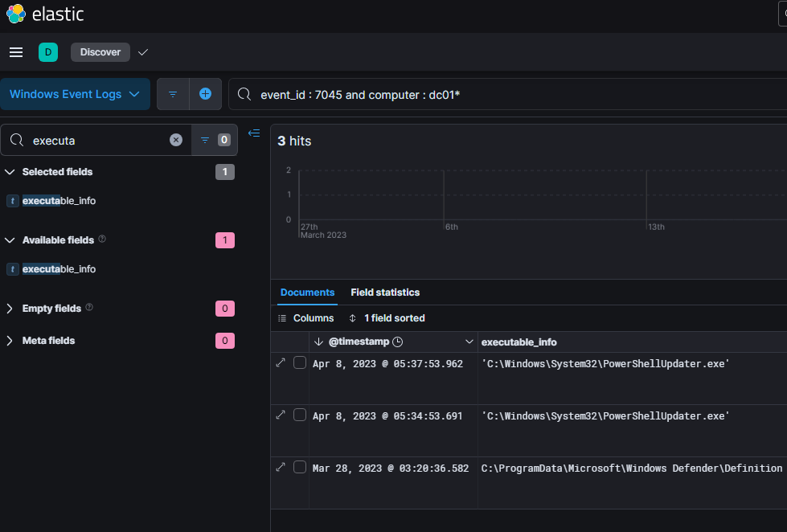Expand the Apr 8 05:37:53 document row
The height and width of the screenshot is (532, 787).
(281, 363)
